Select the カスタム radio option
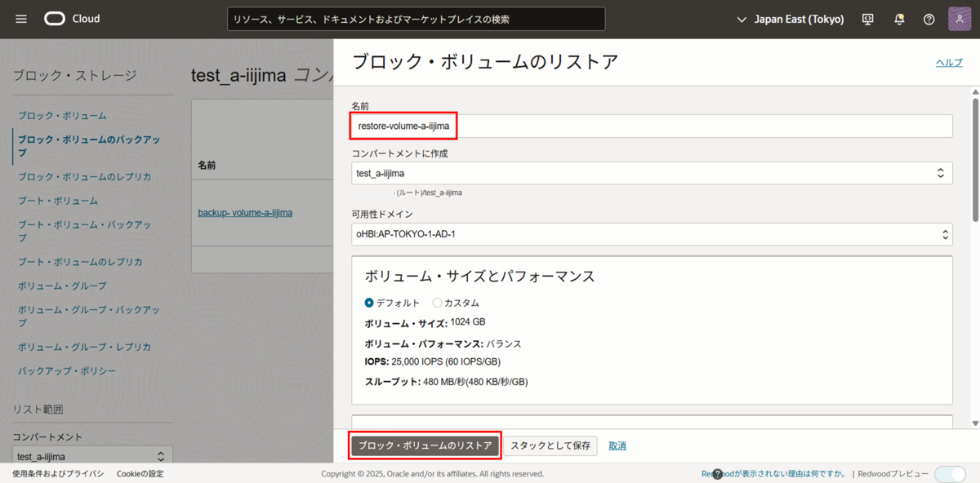The image size is (980, 483). point(437,303)
